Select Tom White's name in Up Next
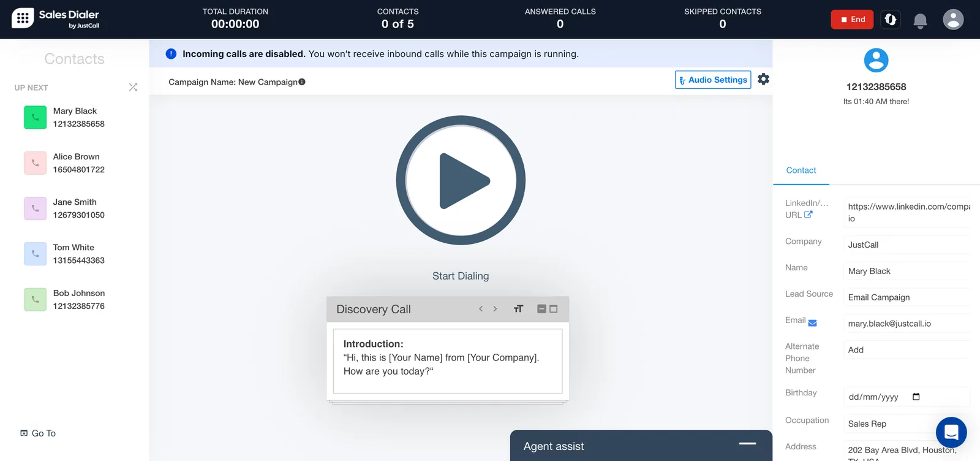980x461 pixels. pos(73,248)
